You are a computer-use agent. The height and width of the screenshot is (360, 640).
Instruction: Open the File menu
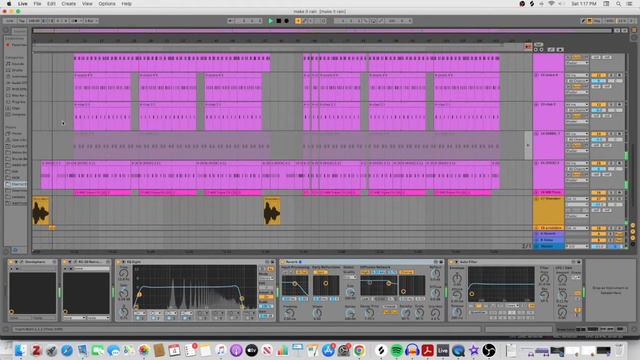(37, 4)
